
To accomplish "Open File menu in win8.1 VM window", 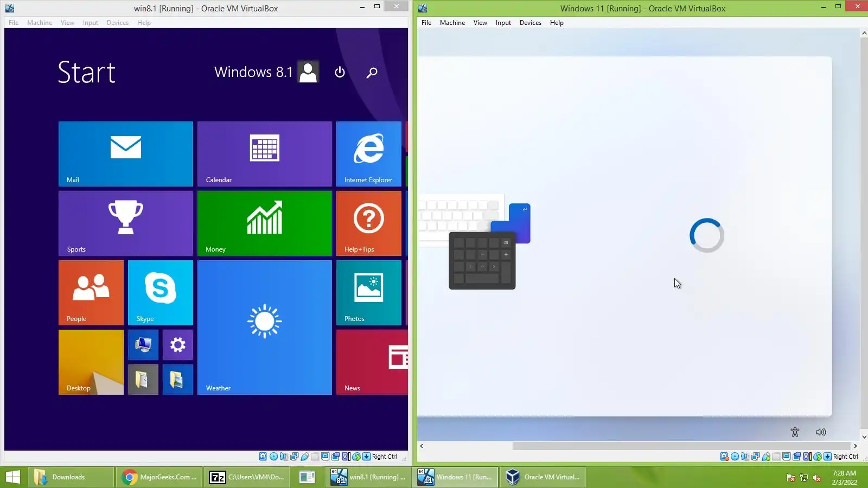I will tap(14, 23).
